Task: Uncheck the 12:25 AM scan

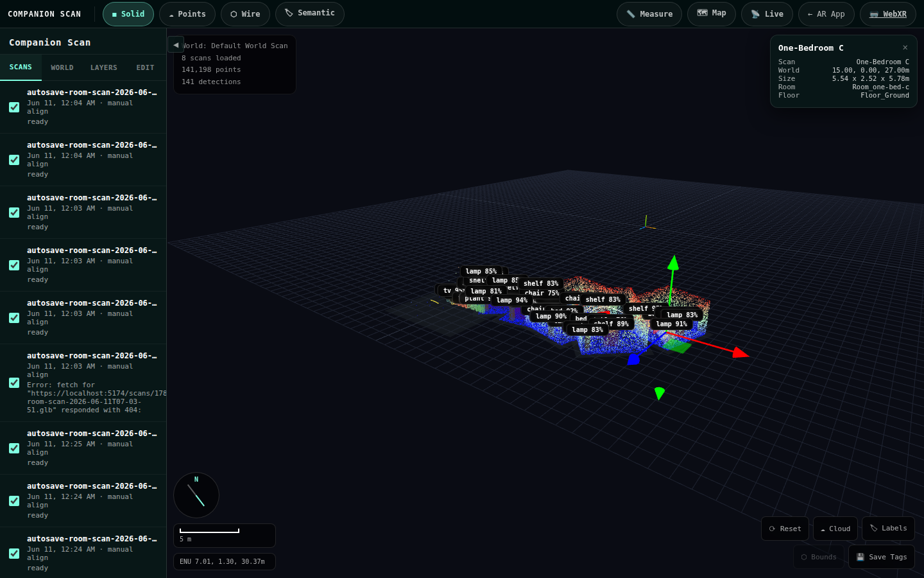Action: (x=14, y=448)
